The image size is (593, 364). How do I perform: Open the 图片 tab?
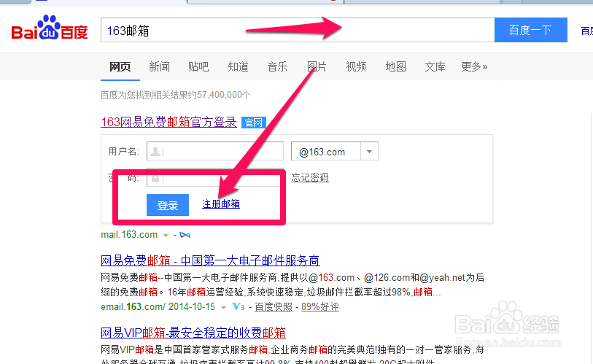pyautogui.click(x=317, y=67)
